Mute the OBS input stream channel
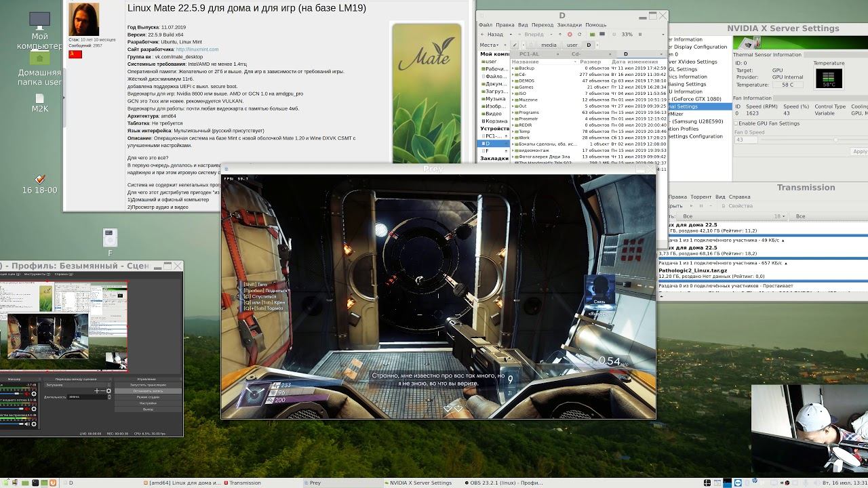The width and height of the screenshot is (868, 488). coord(26,409)
